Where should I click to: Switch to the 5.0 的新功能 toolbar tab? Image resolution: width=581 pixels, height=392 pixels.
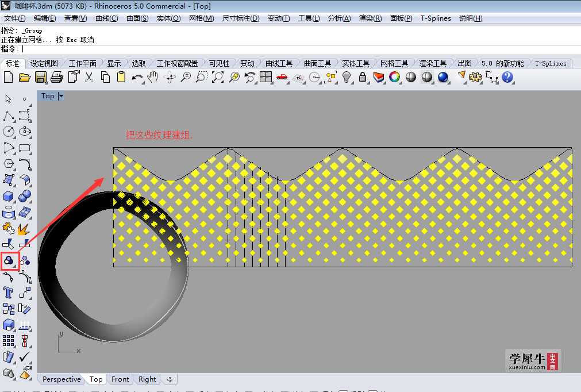point(503,63)
